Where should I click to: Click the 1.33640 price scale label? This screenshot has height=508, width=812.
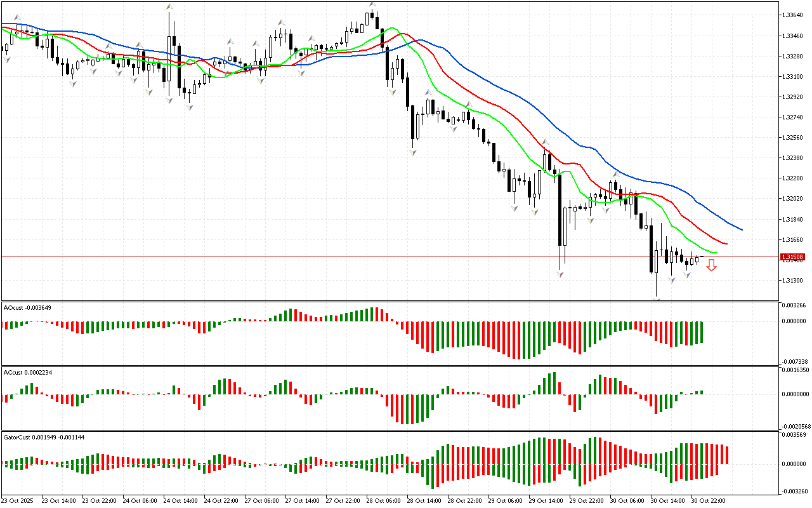click(x=793, y=15)
